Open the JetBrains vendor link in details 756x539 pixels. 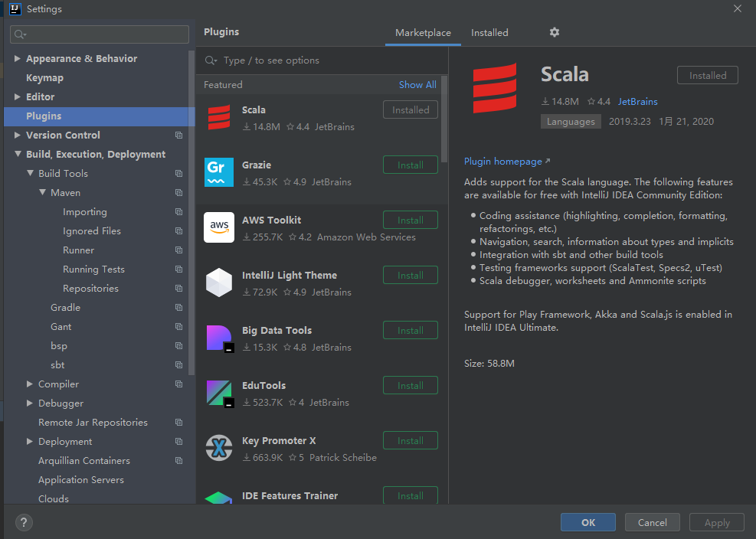point(637,102)
